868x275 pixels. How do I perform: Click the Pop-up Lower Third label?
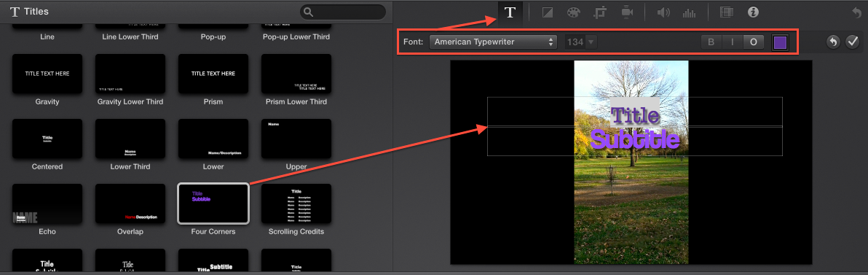[296, 36]
